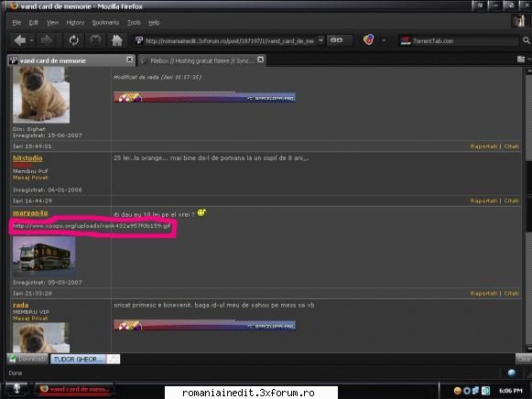Open the hitstudio user profile link

coord(27,158)
